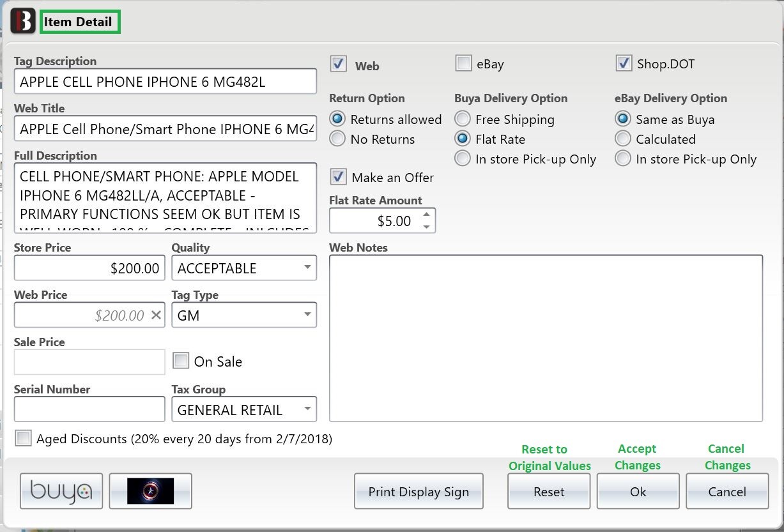Click the Reset button

(x=549, y=491)
